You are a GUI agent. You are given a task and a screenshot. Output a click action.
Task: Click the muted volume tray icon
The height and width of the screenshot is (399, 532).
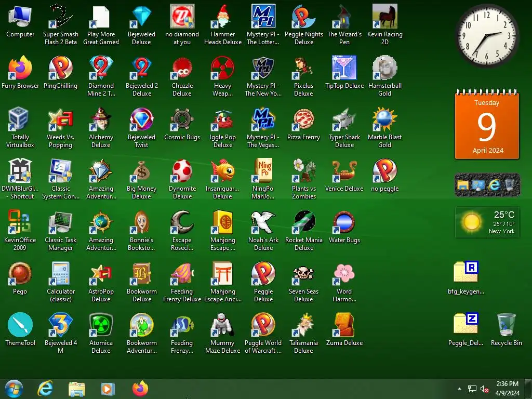pos(484,389)
